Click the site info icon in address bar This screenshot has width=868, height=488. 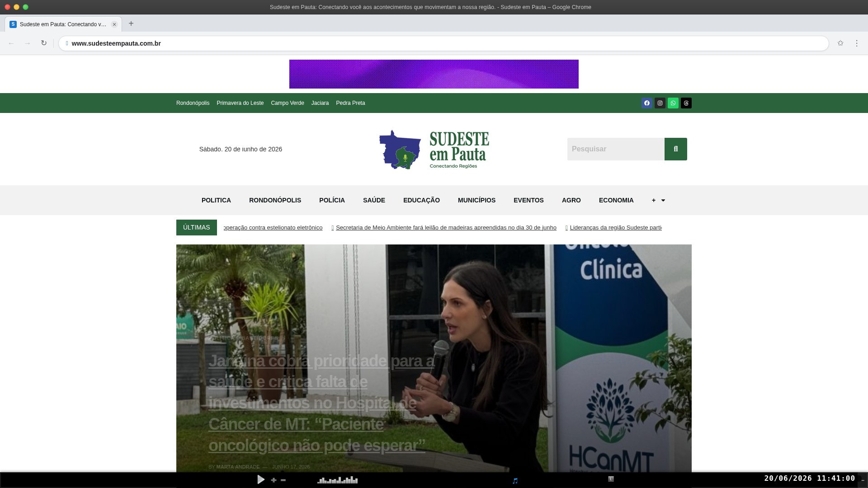(x=67, y=43)
